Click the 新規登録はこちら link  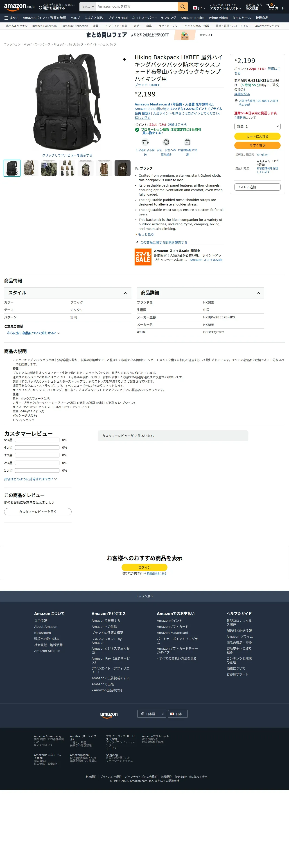click(x=156, y=573)
